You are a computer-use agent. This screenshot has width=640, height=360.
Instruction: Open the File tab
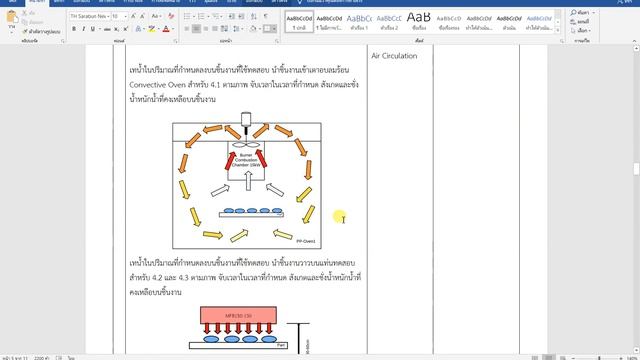(x=13, y=2)
